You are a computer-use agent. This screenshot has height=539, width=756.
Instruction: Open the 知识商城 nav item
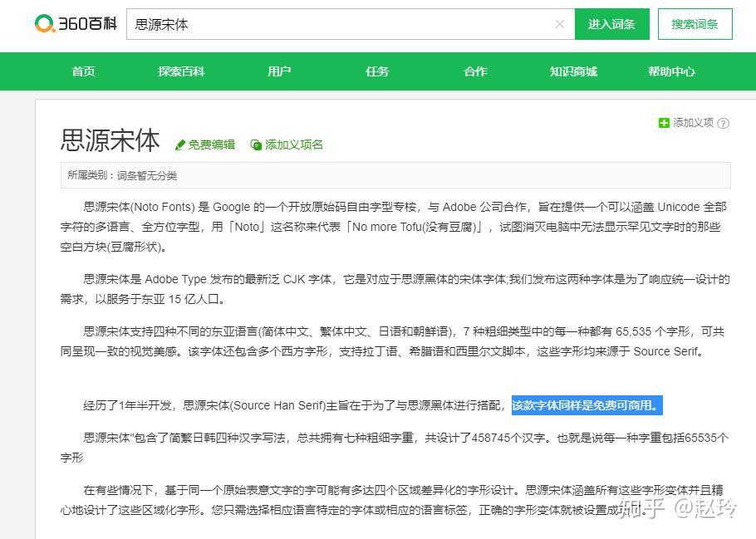tap(573, 71)
